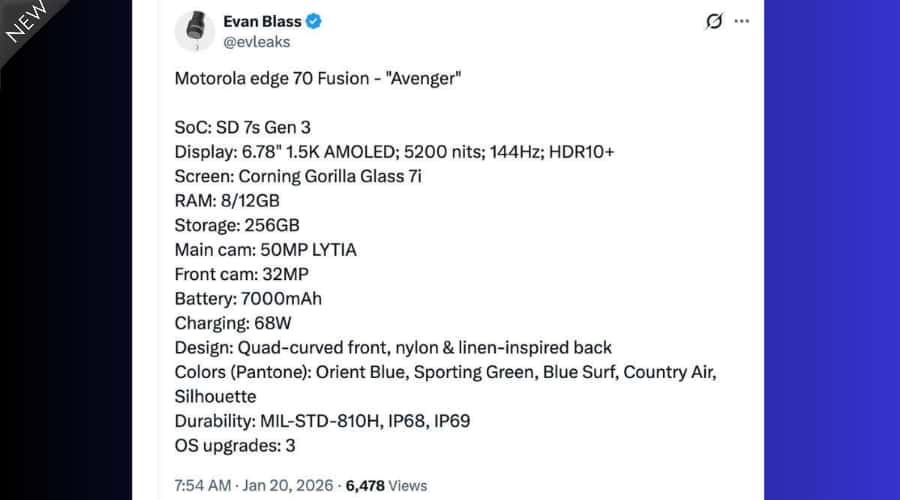Click Evan Blass's profile avatar
This screenshot has width=900, height=500.
click(194, 31)
